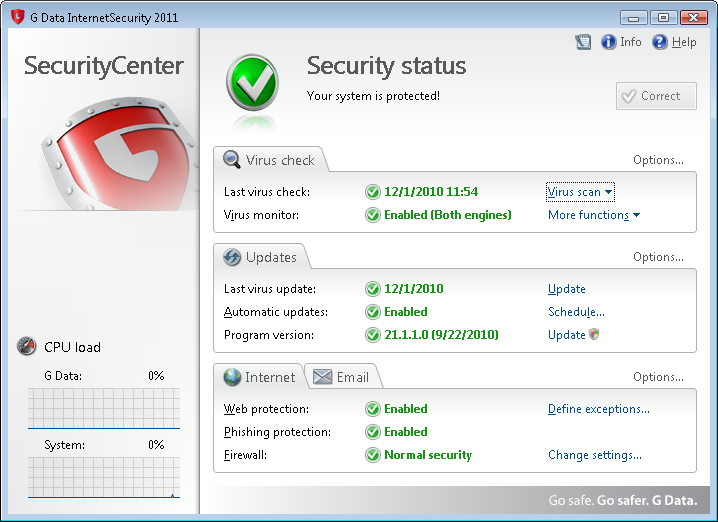The image size is (718, 522).
Task: Click the Schedule... link for automatic updates
Action: [x=576, y=312]
